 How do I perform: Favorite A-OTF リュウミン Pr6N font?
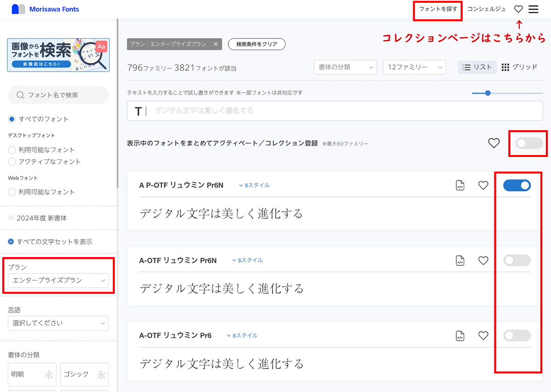[483, 261]
